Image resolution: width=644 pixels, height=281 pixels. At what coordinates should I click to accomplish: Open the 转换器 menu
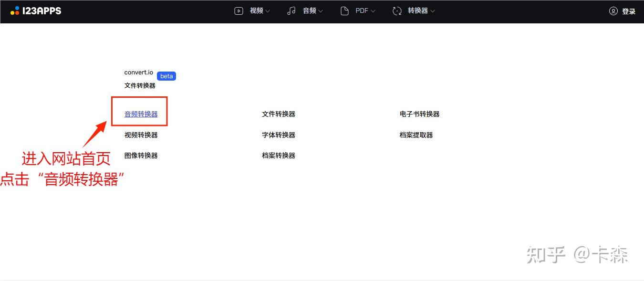418,10
